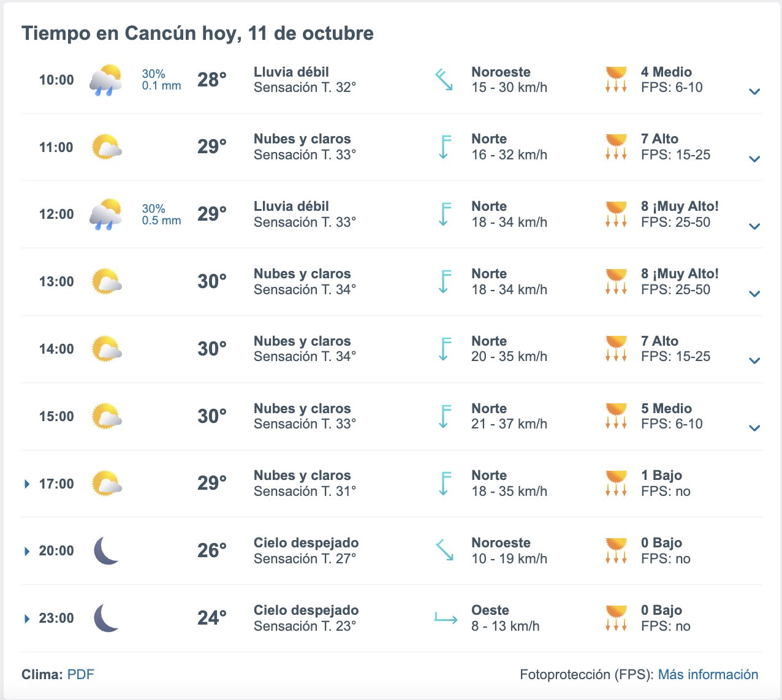Viewport: 782px width, 700px height.
Task: Click the 17:00 UV index sun icon
Action: (616, 484)
